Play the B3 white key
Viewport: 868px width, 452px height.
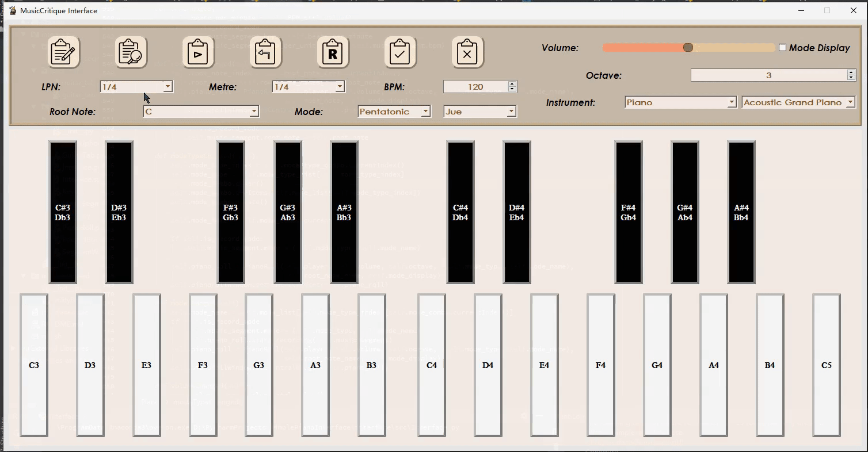[x=372, y=365]
